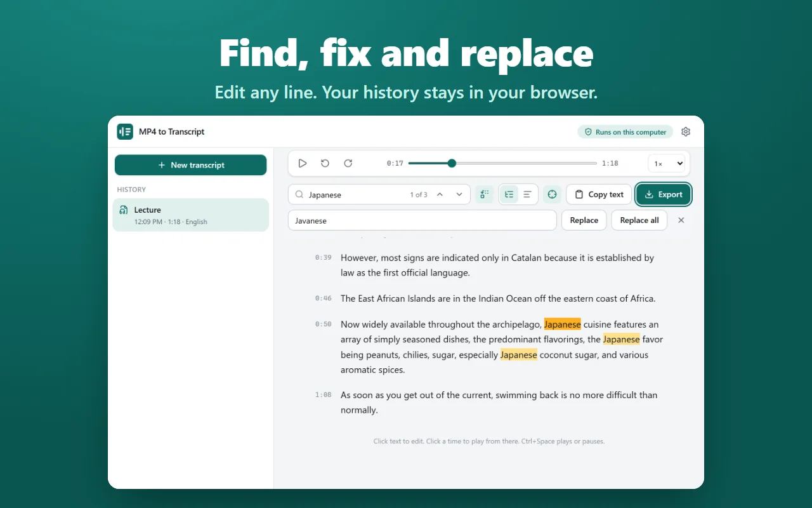Toggle the follow-playback crosshair icon
This screenshot has width=812, height=508.
(552, 194)
